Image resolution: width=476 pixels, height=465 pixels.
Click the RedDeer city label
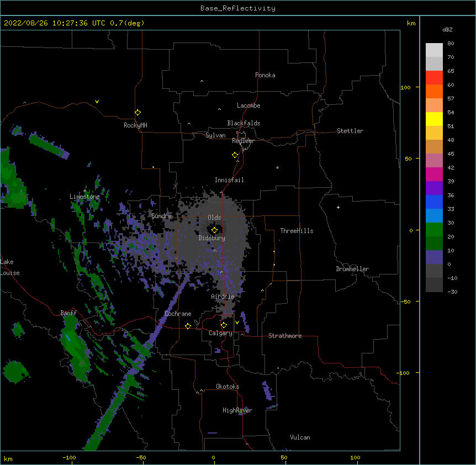coord(243,141)
